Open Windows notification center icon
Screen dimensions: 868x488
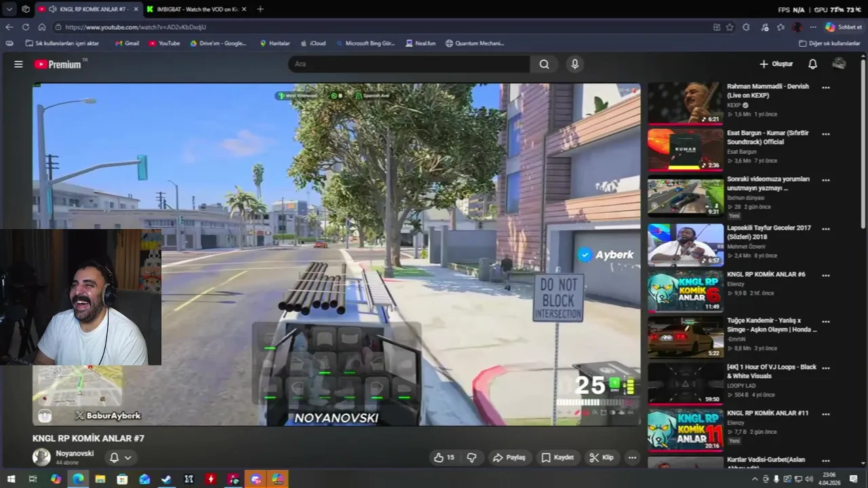tap(853, 479)
